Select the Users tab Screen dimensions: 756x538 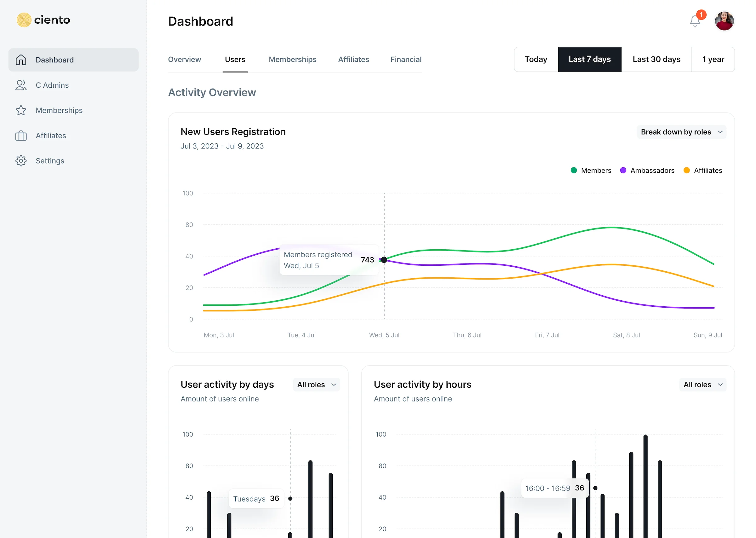pyautogui.click(x=235, y=60)
